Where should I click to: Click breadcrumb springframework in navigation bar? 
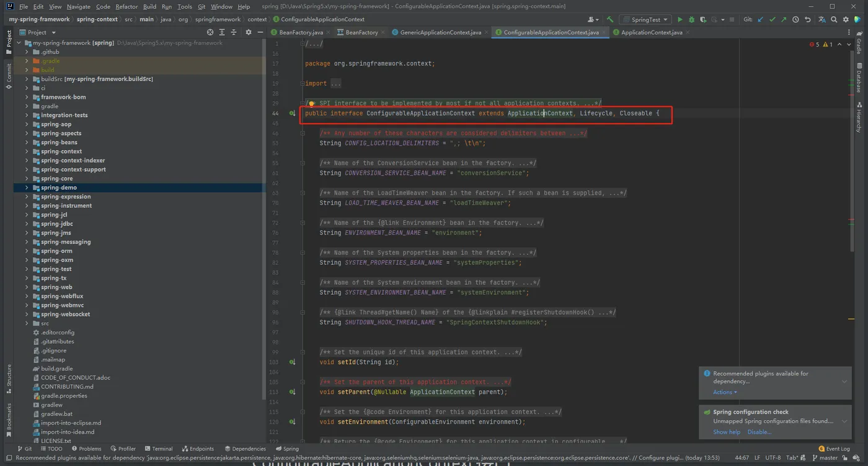(x=218, y=19)
